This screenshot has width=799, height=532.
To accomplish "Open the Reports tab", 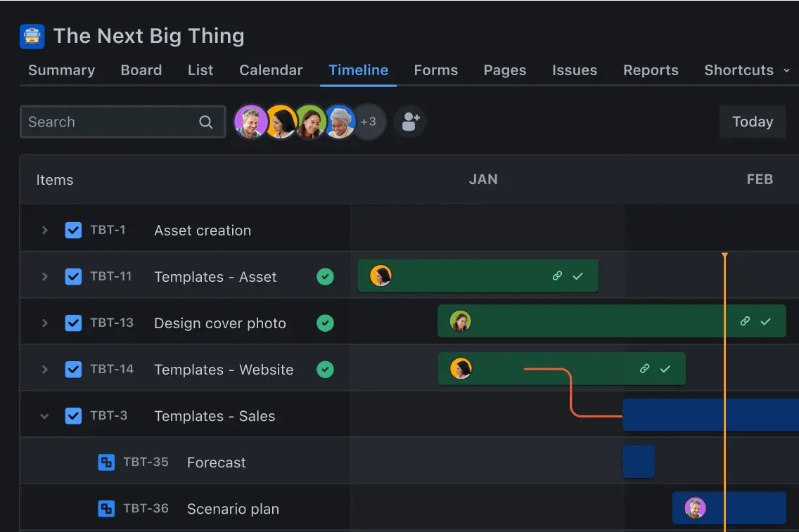I will pyautogui.click(x=651, y=70).
